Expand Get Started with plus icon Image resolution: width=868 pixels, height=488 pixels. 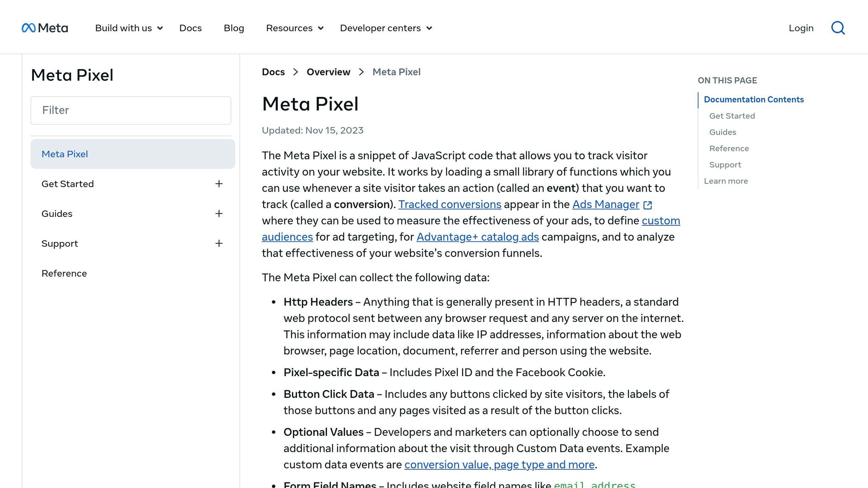(x=219, y=184)
